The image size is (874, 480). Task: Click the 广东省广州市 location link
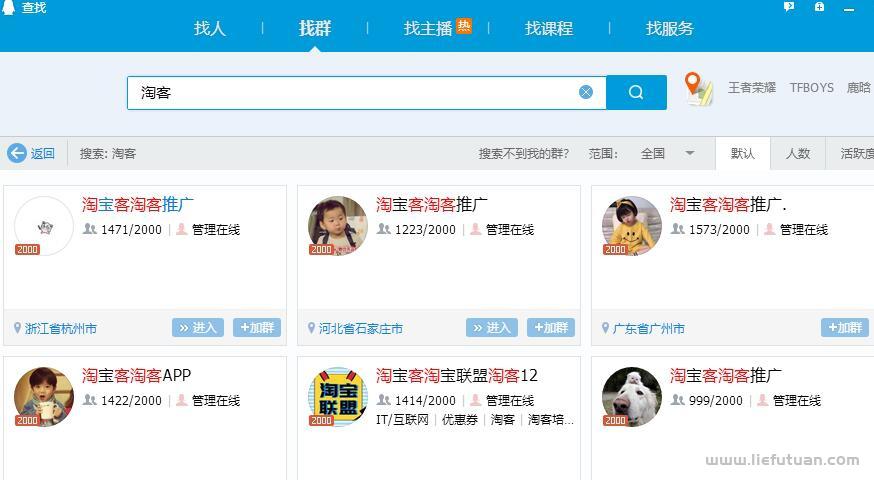(x=649, y=328)
